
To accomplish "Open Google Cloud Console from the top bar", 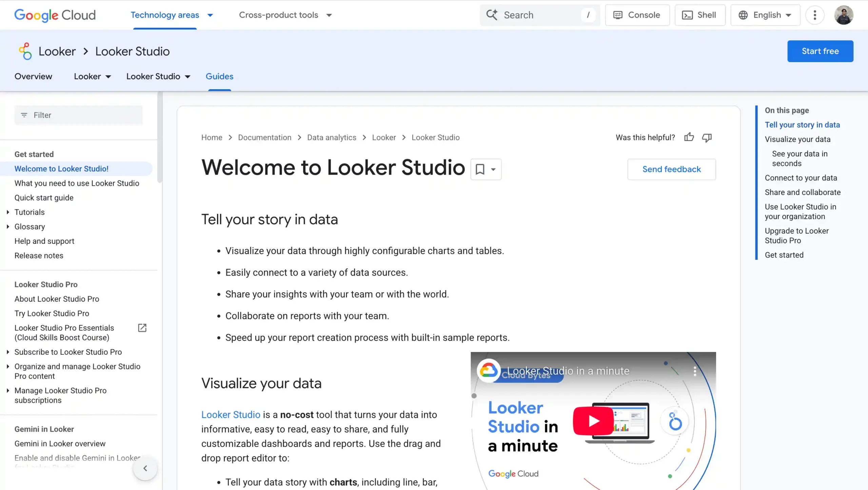I will pyautogui.click(x=637, y=15).
